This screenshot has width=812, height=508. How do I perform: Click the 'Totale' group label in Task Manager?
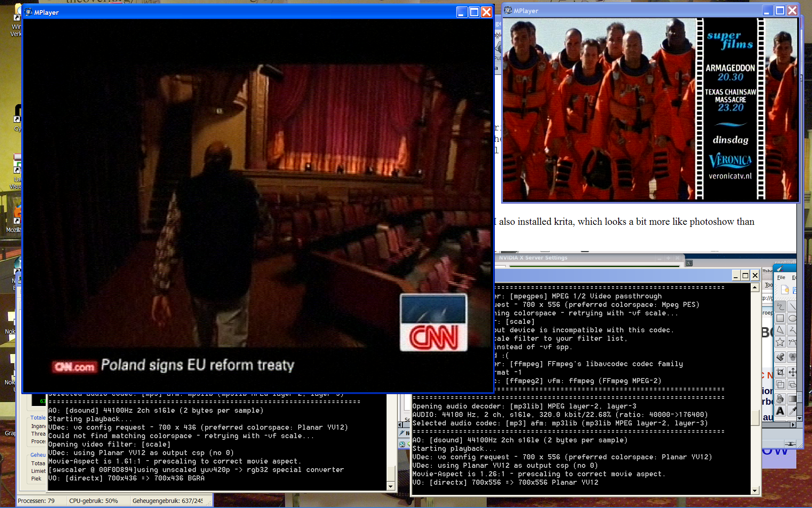38,418
